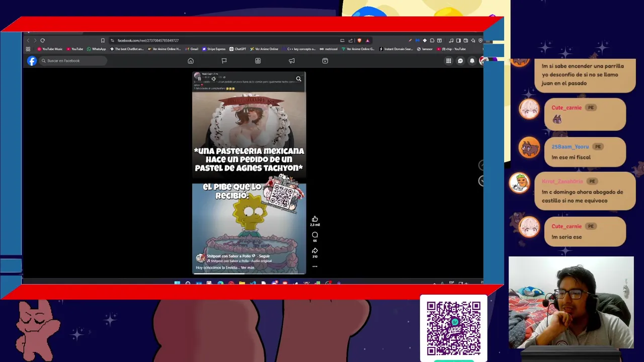Open the chip - YouTube bookmark

tap(451, 49)
